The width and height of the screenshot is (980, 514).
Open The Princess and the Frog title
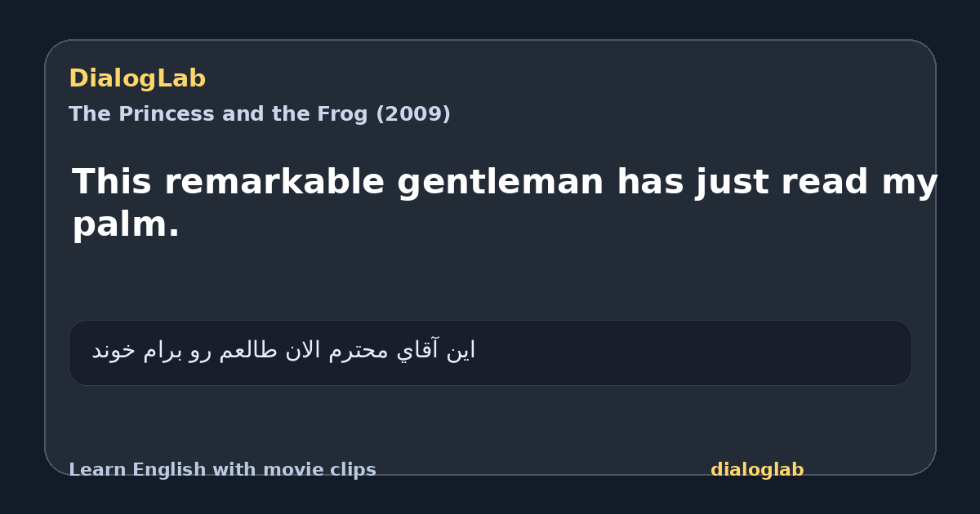point(260,114)
